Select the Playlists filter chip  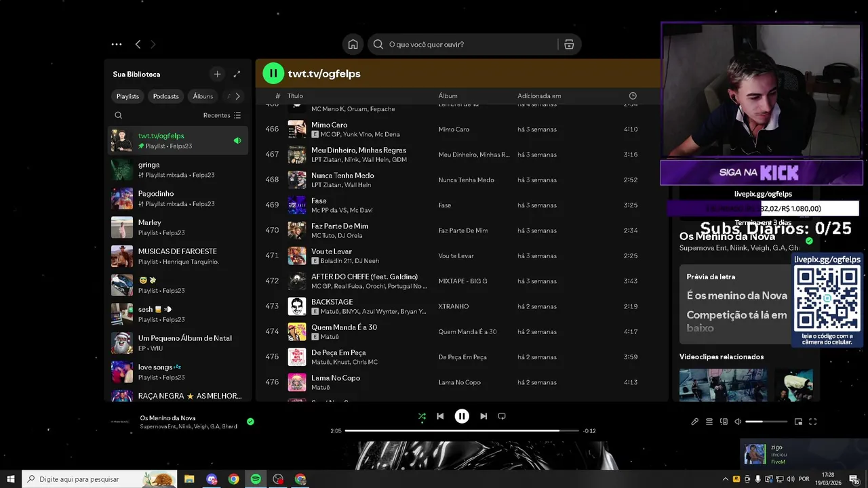[127, 96]
